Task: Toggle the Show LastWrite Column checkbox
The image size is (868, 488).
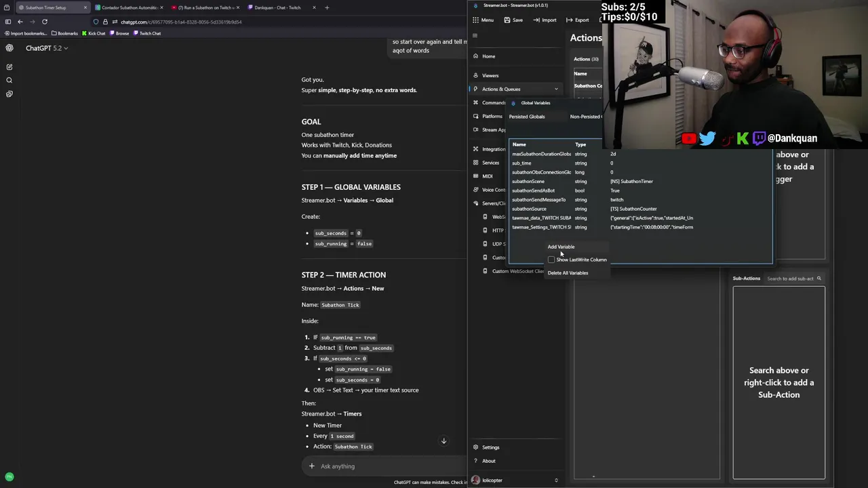Action: [551, 260]
